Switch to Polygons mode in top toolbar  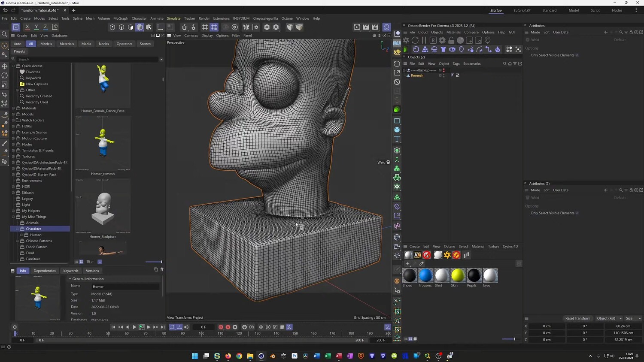click(131, 27)
